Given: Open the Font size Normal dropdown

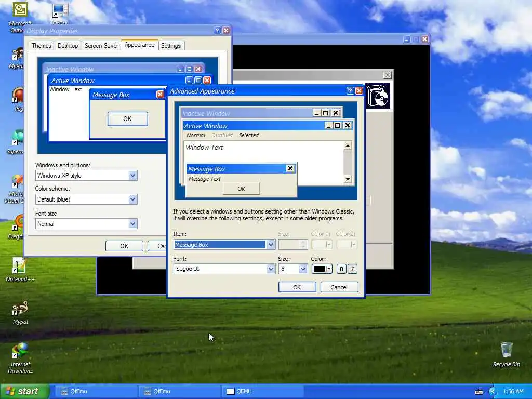Looking at the screenshot, I should pyautogui.click(x=132, y=223).
